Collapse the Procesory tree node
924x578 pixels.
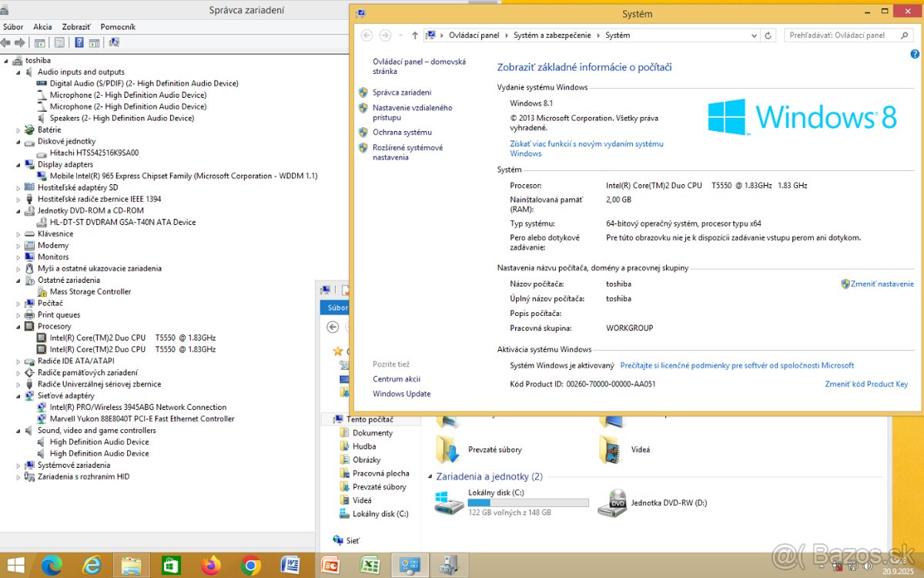pos(18,326)
